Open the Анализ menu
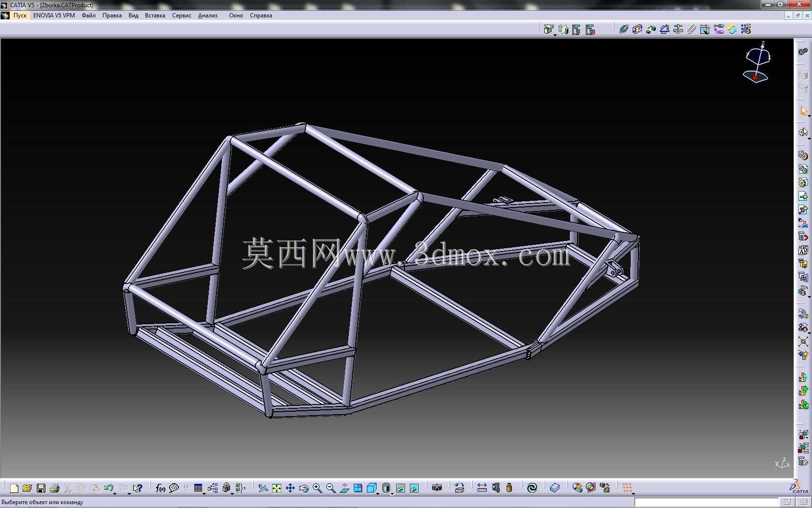The width and height of the screenshot is (812, 508). point(208,15)
